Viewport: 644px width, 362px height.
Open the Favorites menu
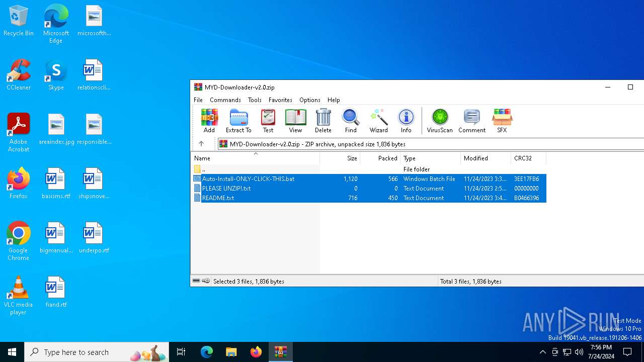pyautogui.click(x=280, y=100)
